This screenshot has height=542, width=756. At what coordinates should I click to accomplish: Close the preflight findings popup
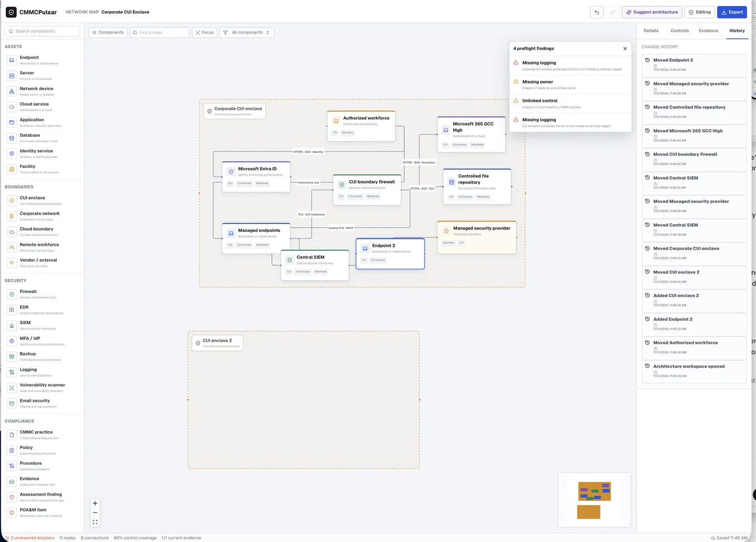[625, 49]
